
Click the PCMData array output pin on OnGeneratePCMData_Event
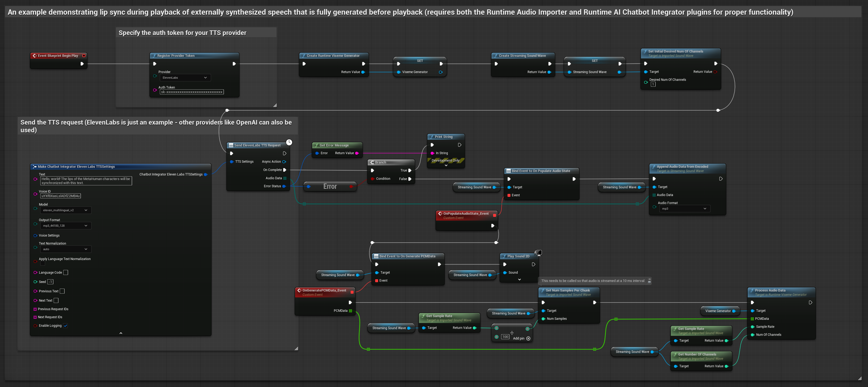[350, 311]
